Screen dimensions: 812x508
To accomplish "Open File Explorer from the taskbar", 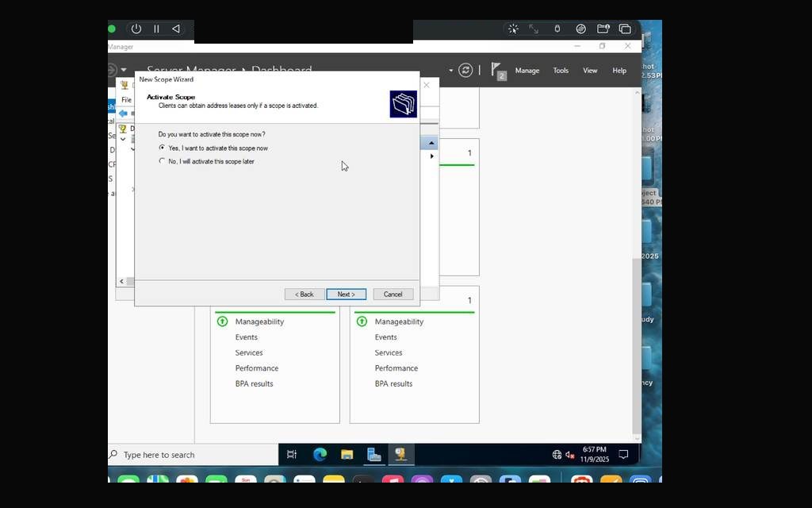I will tap(347, 455).
